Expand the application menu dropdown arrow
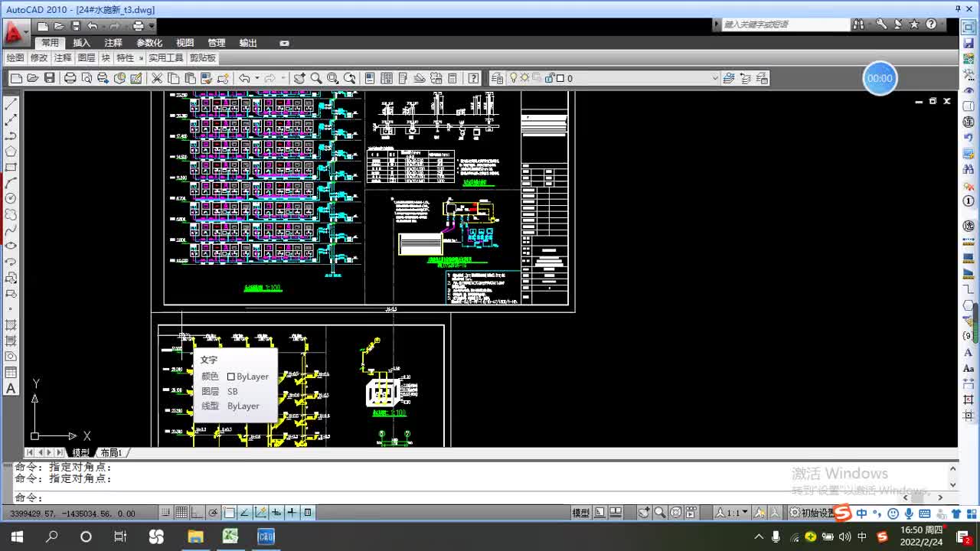Viewport: 980px width, 551px height. 27,32
